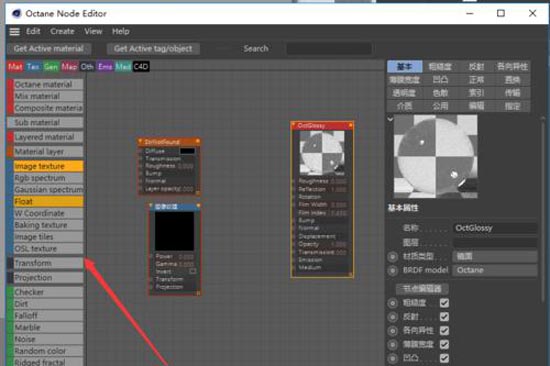Open the Create menu
Screen dimensions: 550x366
pyautogui.click(x=62, y=31)
